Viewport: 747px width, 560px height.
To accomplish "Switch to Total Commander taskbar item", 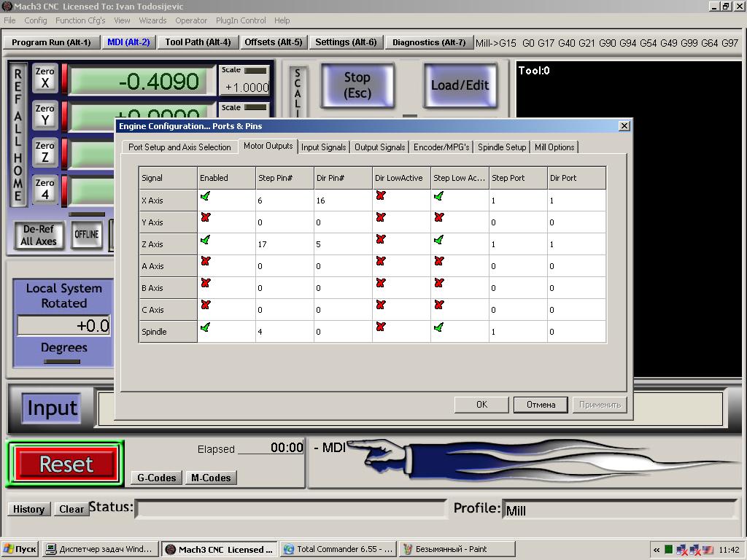I will [338, 549].
